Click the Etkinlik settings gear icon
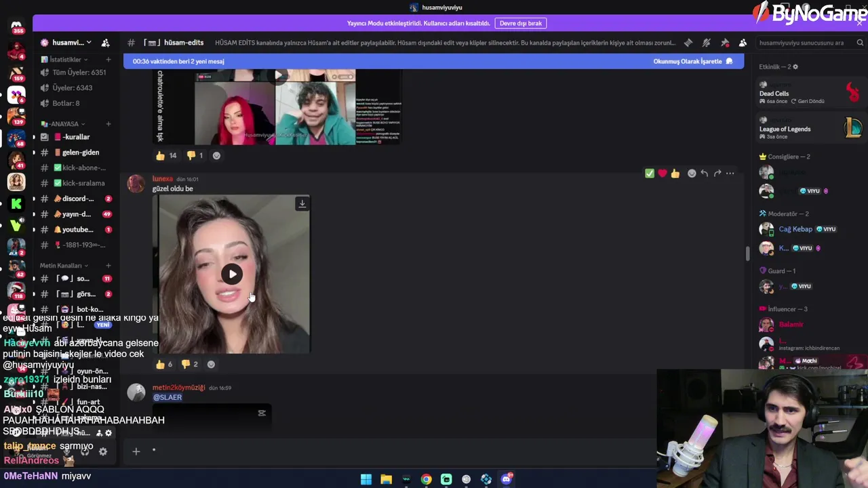The image size is (868, 488). click(x=795, y=67)
